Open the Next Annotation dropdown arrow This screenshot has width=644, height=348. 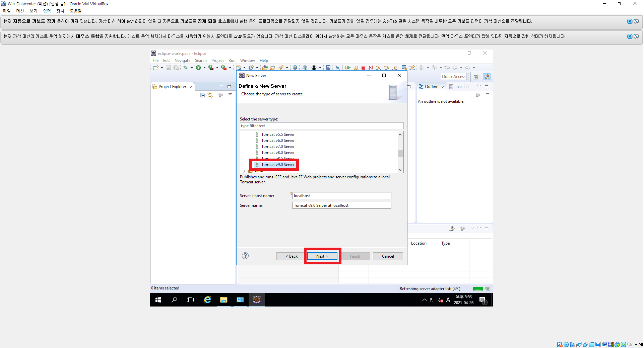(x=428, y=68)
